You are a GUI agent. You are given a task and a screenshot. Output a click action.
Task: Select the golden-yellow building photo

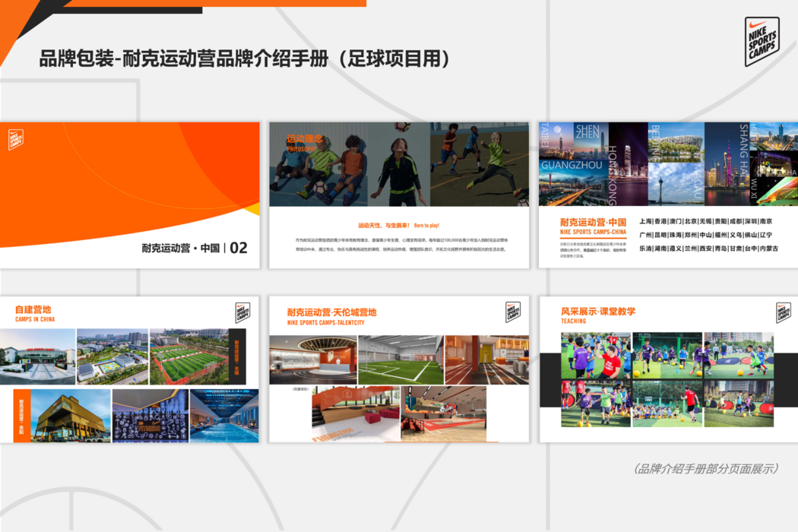(71, 416)
